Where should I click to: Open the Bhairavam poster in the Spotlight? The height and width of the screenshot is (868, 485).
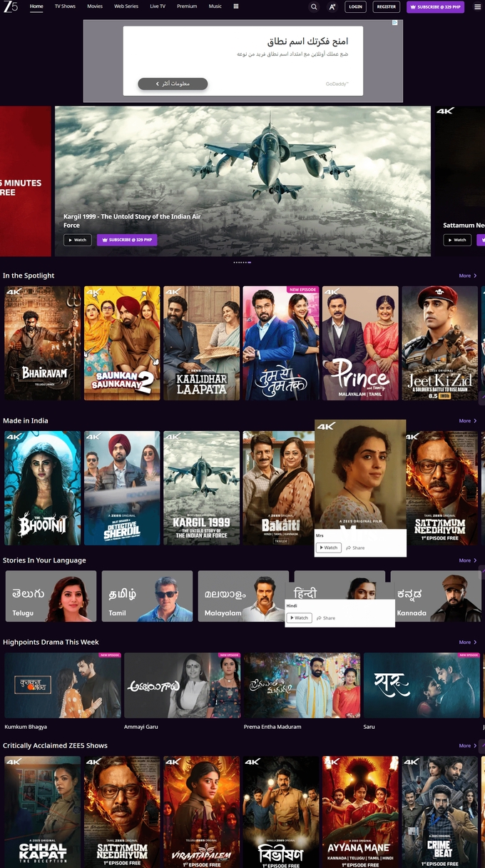click(x=43, y=343)
